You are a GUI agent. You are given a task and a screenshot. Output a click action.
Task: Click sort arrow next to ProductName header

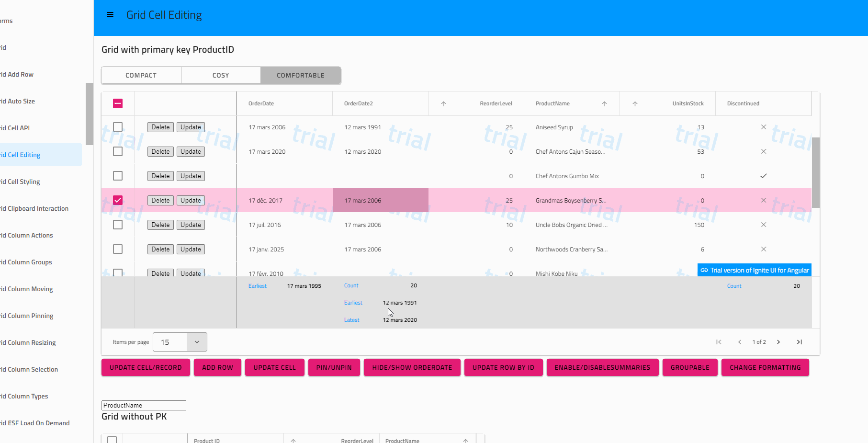tap(604, 103)
